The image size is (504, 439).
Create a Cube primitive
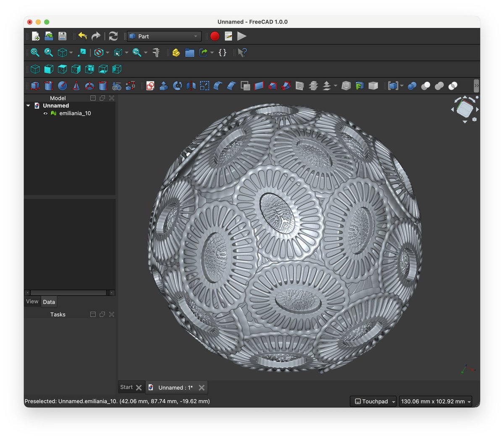(35, 86)
